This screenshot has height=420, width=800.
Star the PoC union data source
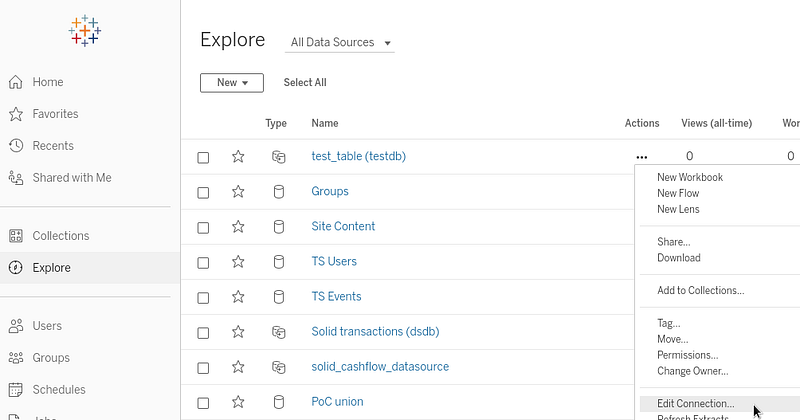(238, 402)
